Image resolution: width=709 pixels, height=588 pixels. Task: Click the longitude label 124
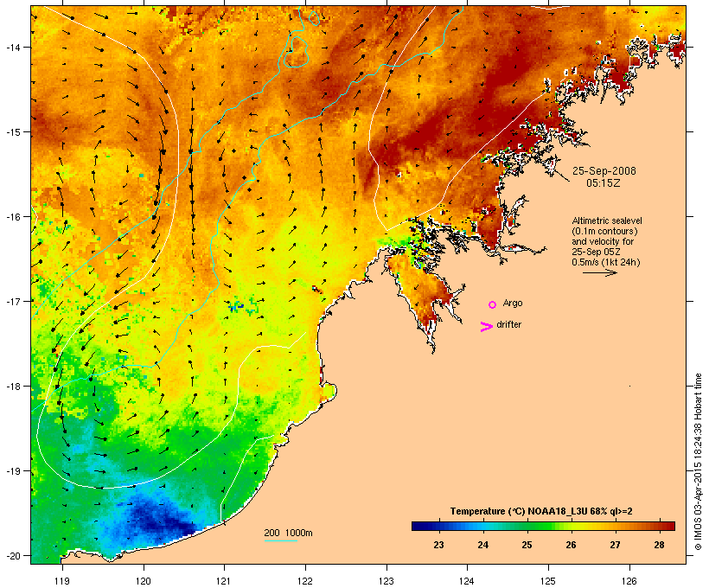click(x=467, y=581)
